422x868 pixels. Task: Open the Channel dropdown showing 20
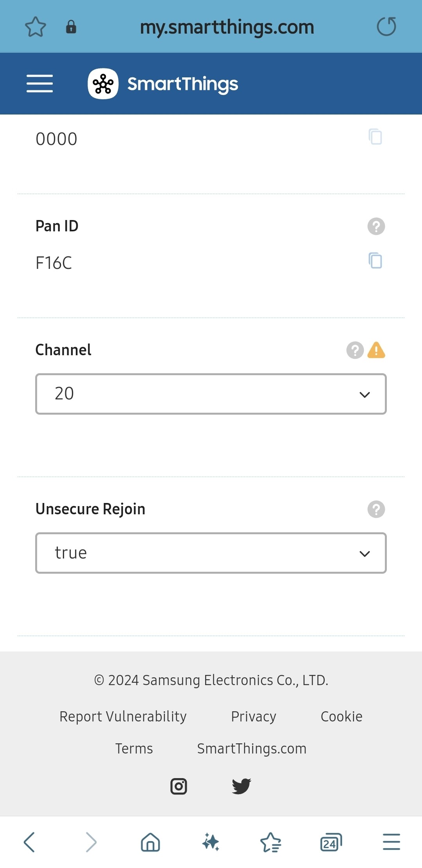pyautogui.click(x=211, y=394)
